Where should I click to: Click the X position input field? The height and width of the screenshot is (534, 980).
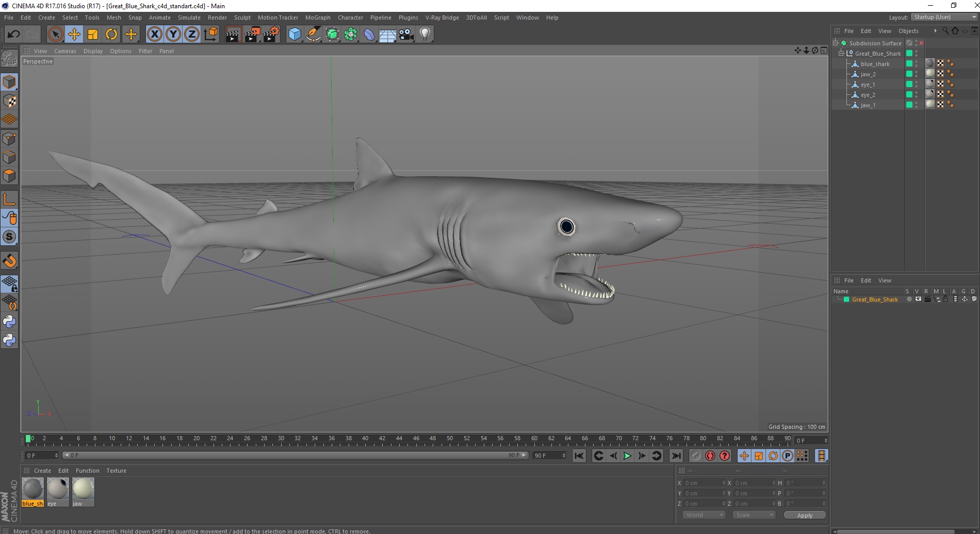[x=705, y=483]
